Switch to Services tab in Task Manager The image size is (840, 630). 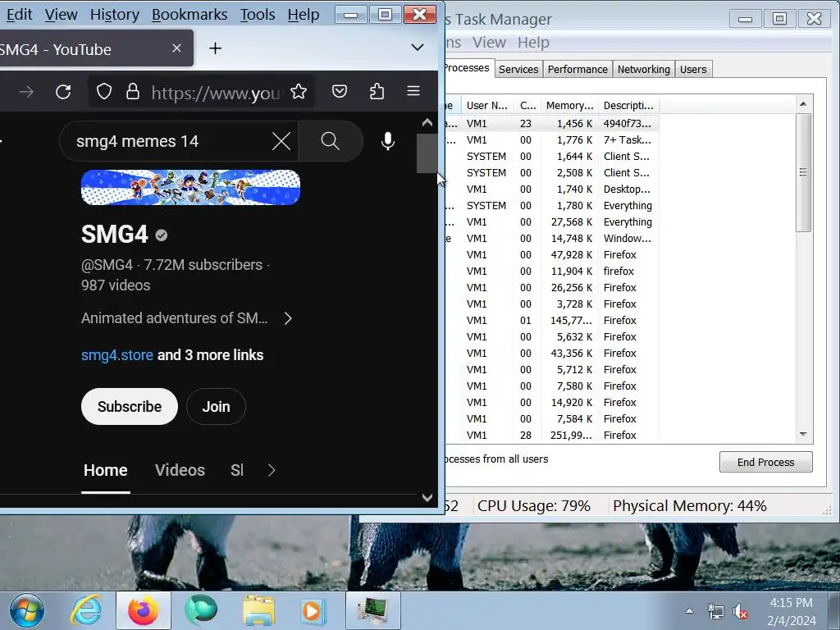point(518,69)
